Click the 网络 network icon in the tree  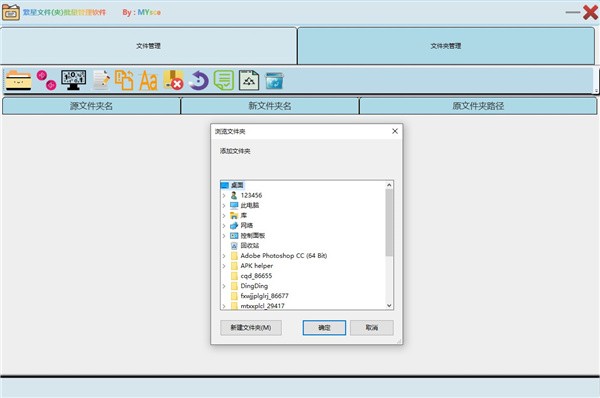tap(234, 225)
